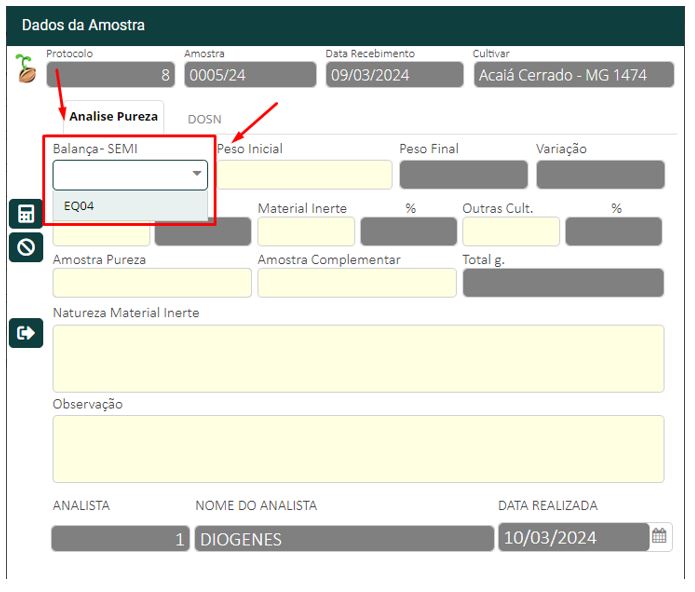Click the Peso Inicial input field
The height and width of the screenshot is (592, 695).
coord(305,175)
